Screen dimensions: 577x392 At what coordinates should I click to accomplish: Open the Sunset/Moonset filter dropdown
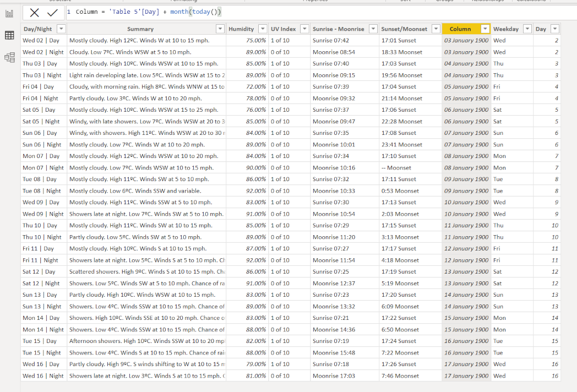pyautogui.click(x=436, y=29)
